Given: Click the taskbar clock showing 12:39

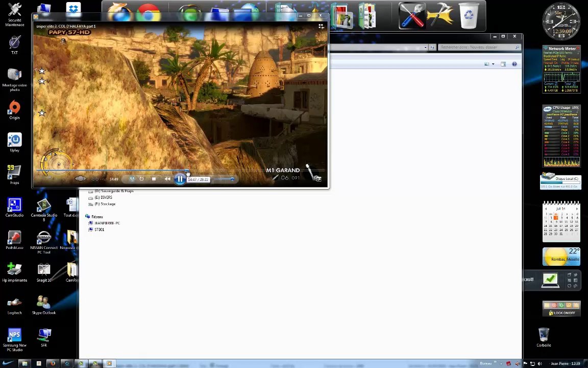Looking at the screenshot, I should pyautogui.click(x=566, y=363).
